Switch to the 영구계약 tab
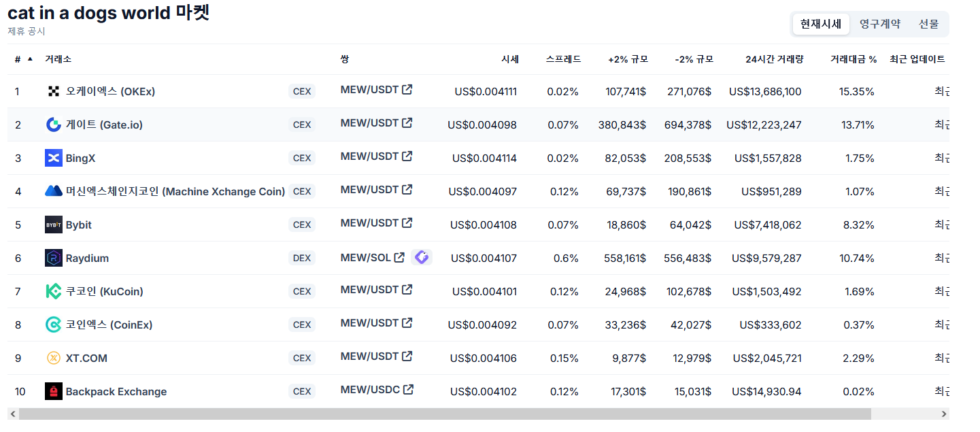 [880, 24]
